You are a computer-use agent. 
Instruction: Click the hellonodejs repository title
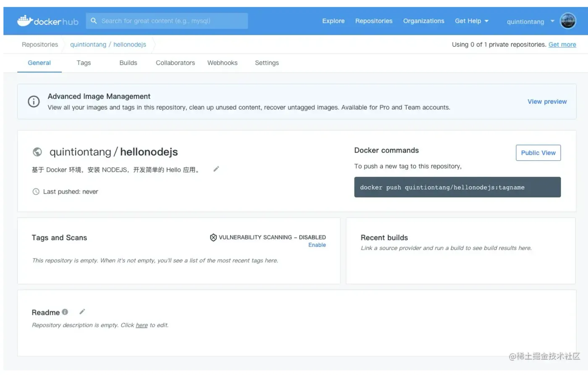149,152
